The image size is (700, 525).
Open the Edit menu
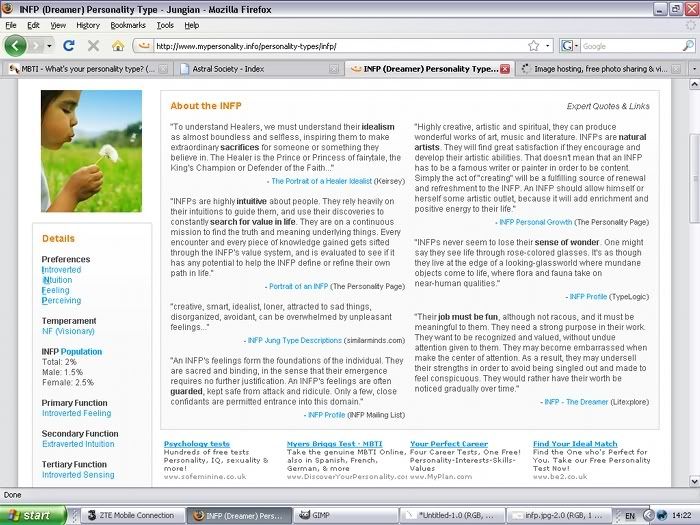33,25
